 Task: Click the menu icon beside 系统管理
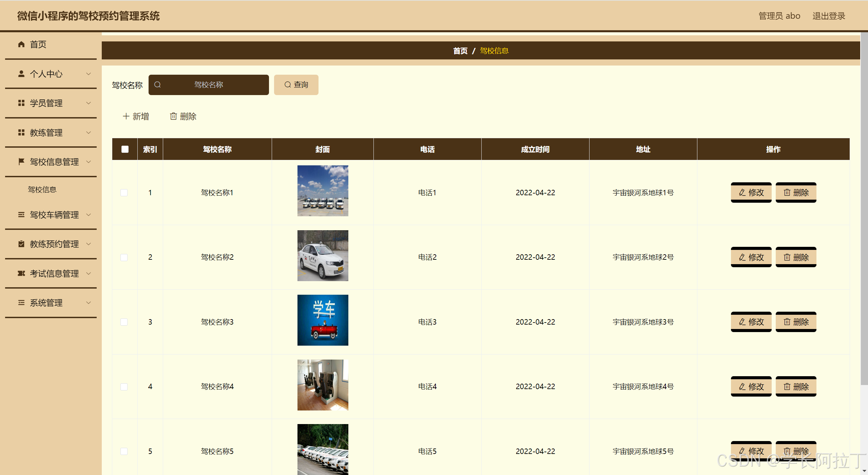coord(21,303)
